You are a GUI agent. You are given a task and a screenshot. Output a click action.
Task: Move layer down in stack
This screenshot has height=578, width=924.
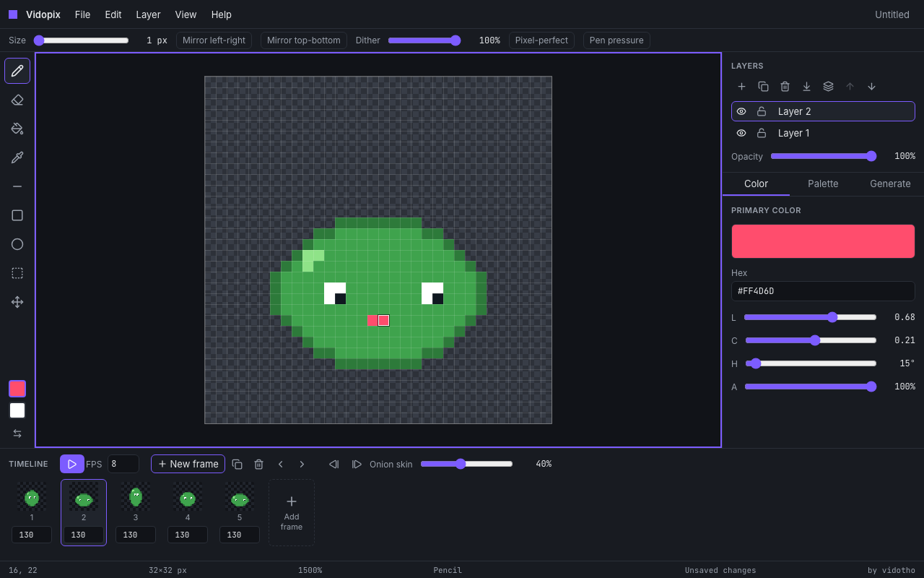[x=871, y=87]
